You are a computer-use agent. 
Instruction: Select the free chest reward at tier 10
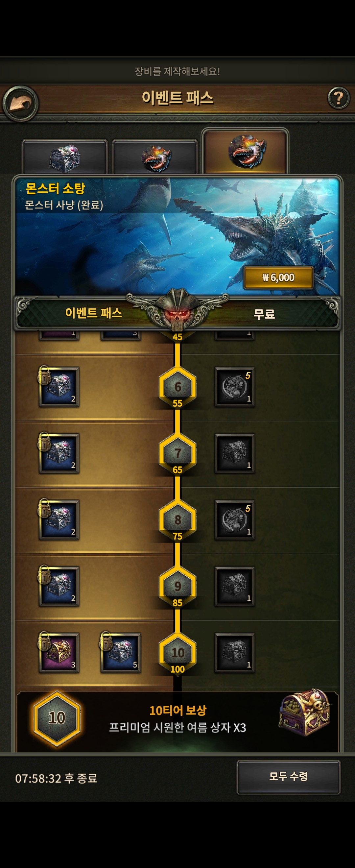tap(235, 653)
